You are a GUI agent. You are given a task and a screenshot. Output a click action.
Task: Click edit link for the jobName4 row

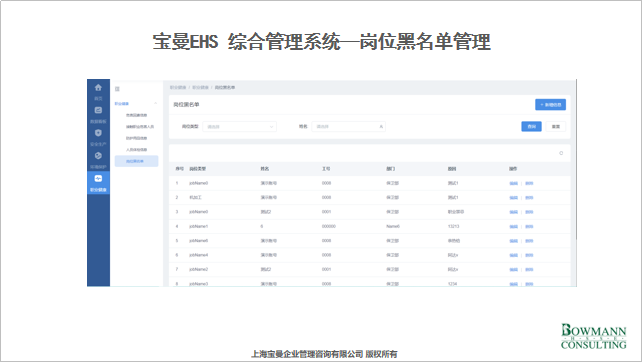(513, 255)
